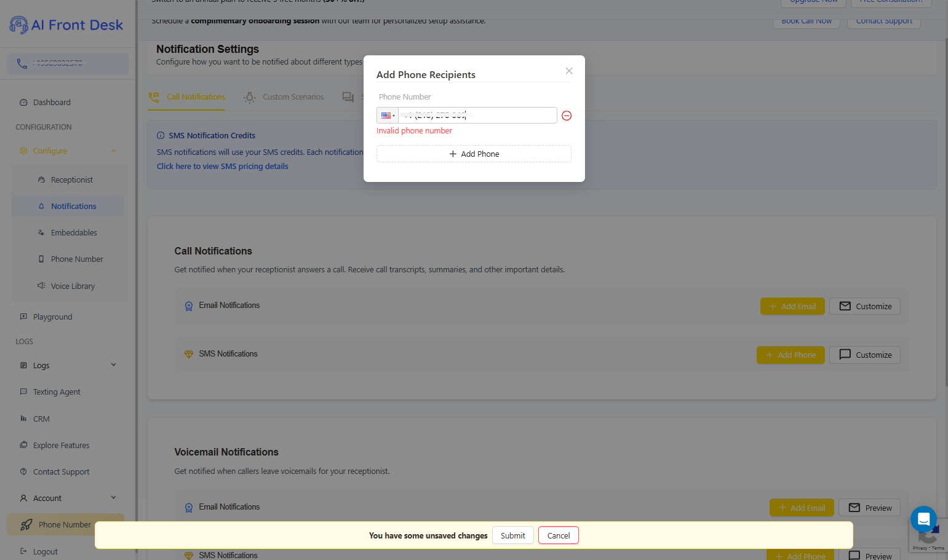Go to Playground
The image size is (948, 560).
52,317
